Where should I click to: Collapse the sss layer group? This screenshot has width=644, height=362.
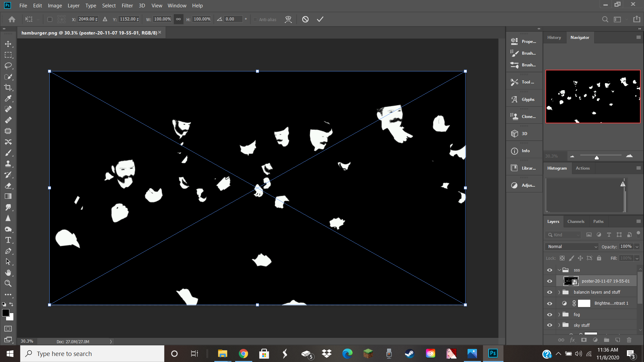coord(559,270)
